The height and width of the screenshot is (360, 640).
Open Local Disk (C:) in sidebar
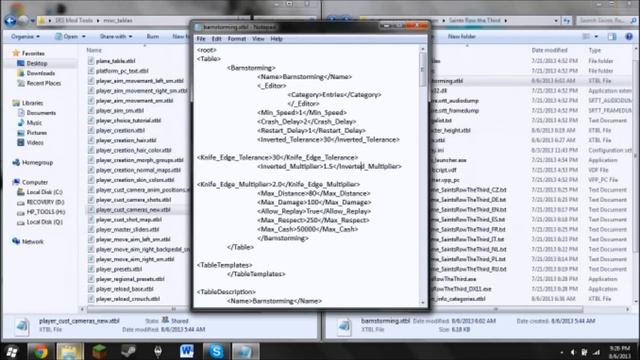[44, 192]
